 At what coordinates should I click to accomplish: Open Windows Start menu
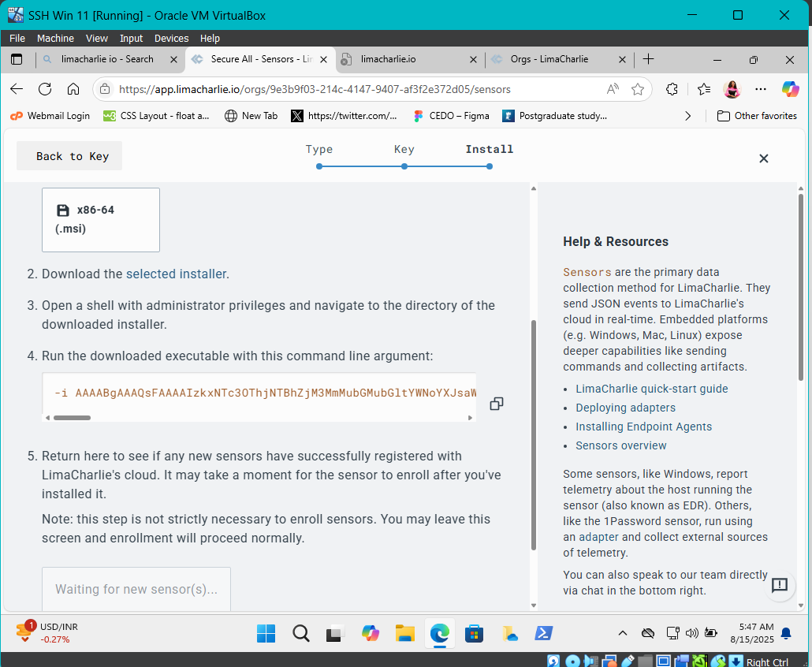click(266, 633)
